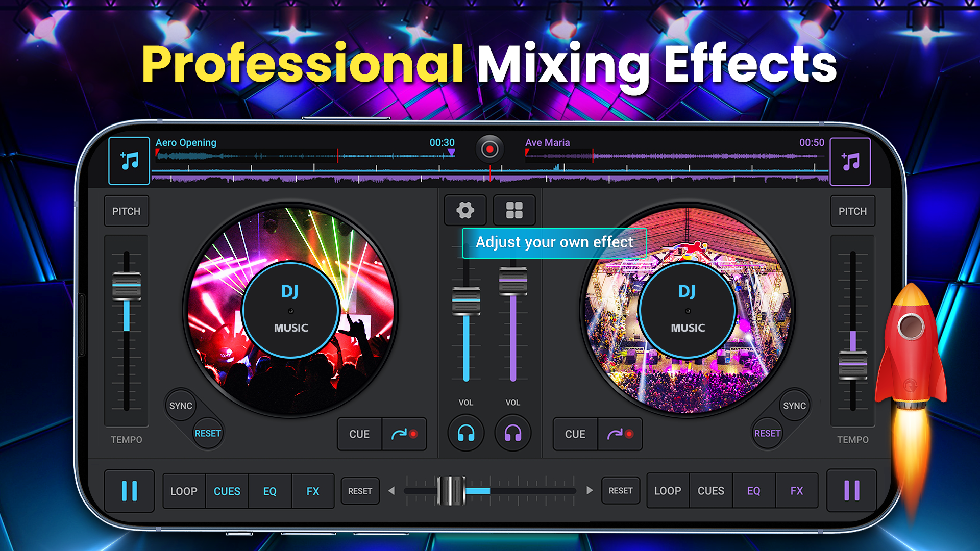Toggle SYNC on the right deck
The width and height of the screenshot is (980, 551).
click(795, 405)
